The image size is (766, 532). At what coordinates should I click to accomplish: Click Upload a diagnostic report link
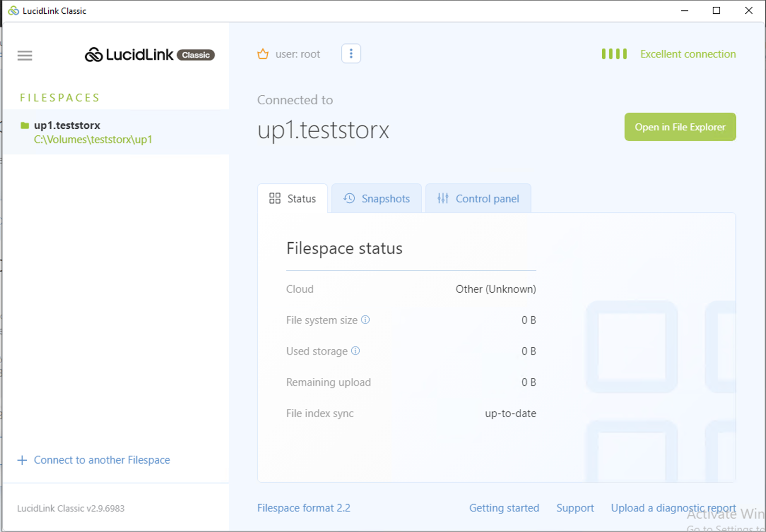tap(673, 508)
